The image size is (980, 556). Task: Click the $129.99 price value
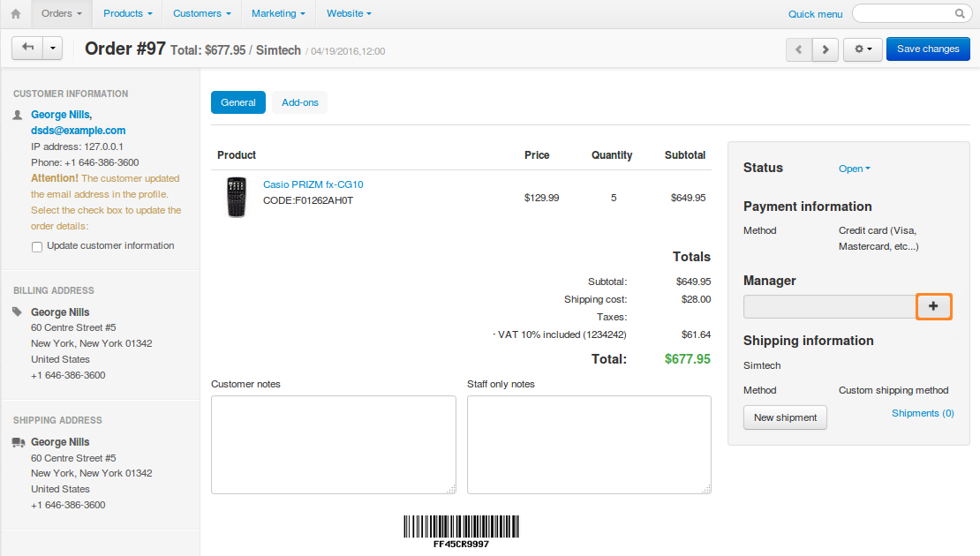click(x=542, y=198)
